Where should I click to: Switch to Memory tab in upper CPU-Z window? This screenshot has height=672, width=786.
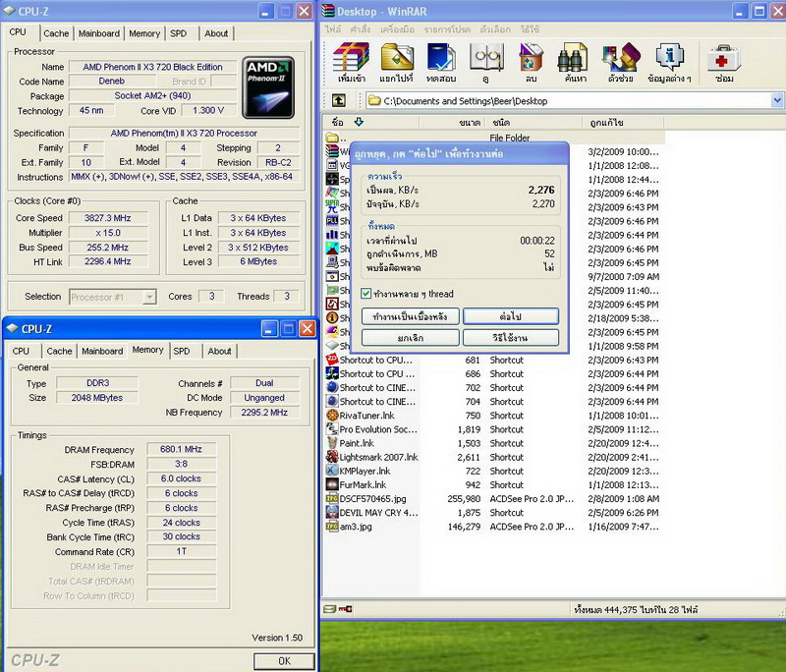tap(144, 33)
